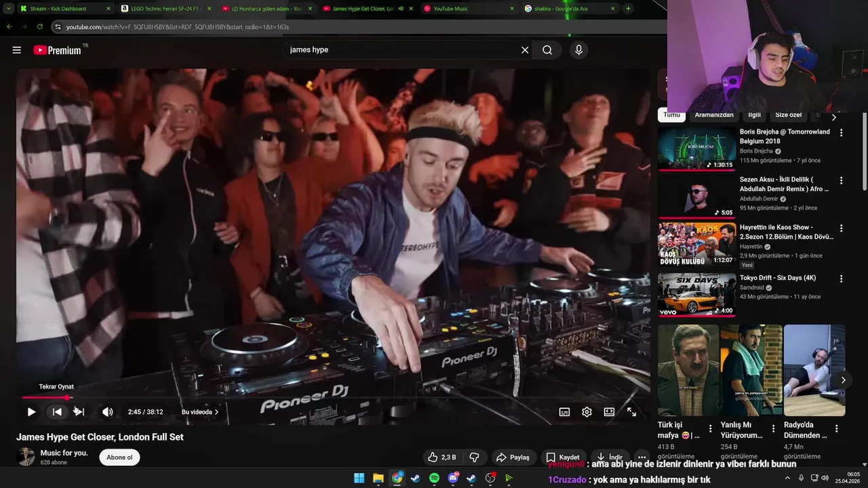Open options for 'Yanlış Mı Yürüyorum' short
Screen dimensions: 868x488
(x=774, y=429)
